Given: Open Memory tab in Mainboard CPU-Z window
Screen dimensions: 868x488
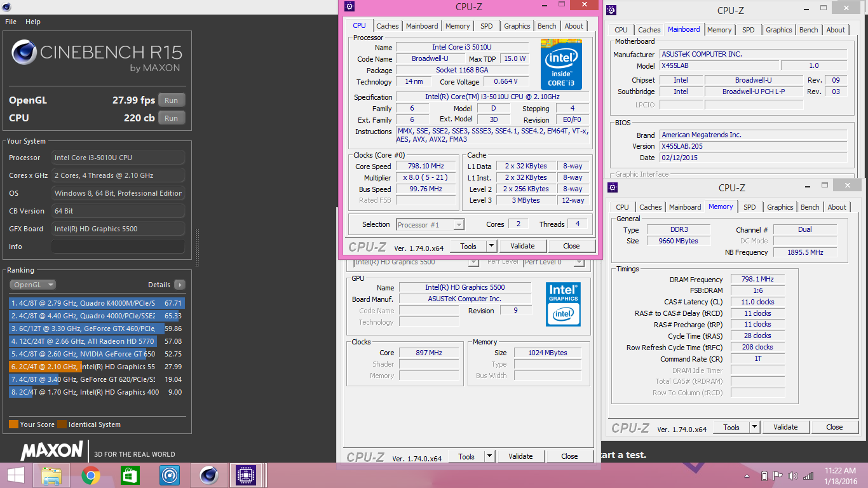Looking at the screenshot, I should [719, 30].
